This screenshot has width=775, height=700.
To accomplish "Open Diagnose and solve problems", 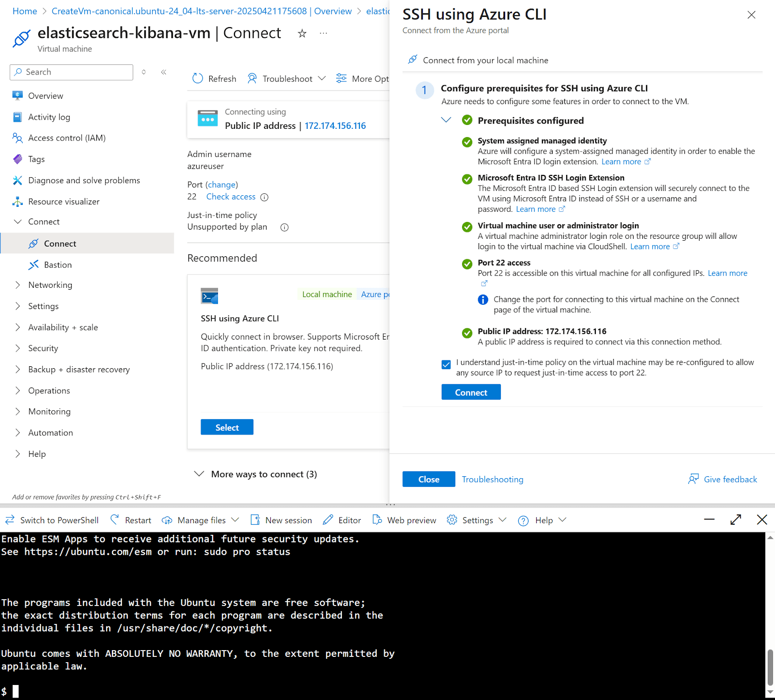I will click(83, 180).
